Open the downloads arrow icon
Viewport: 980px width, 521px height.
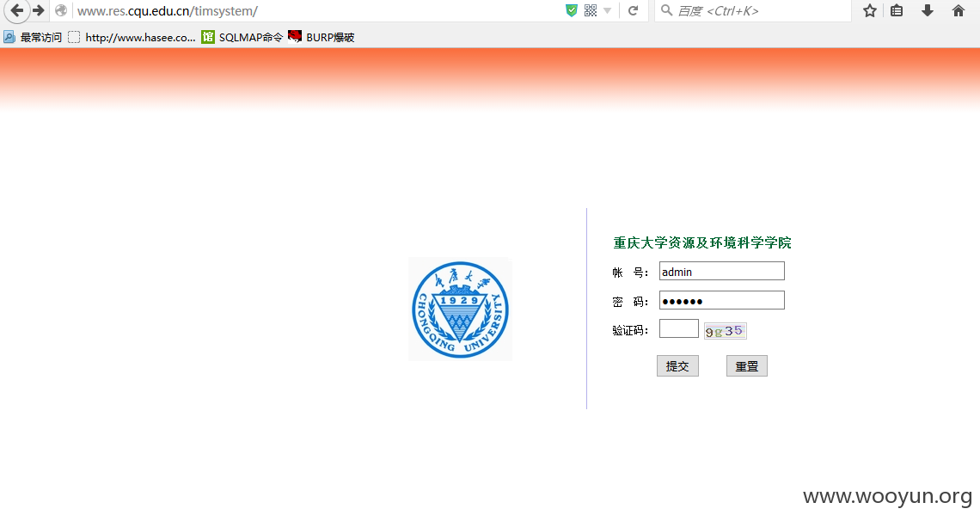(x=928, y=10)
